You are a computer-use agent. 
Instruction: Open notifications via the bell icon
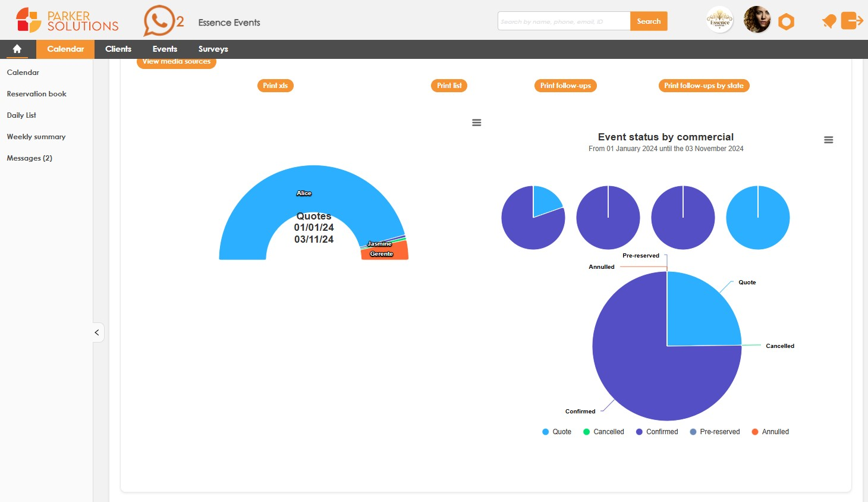[829, 20]
